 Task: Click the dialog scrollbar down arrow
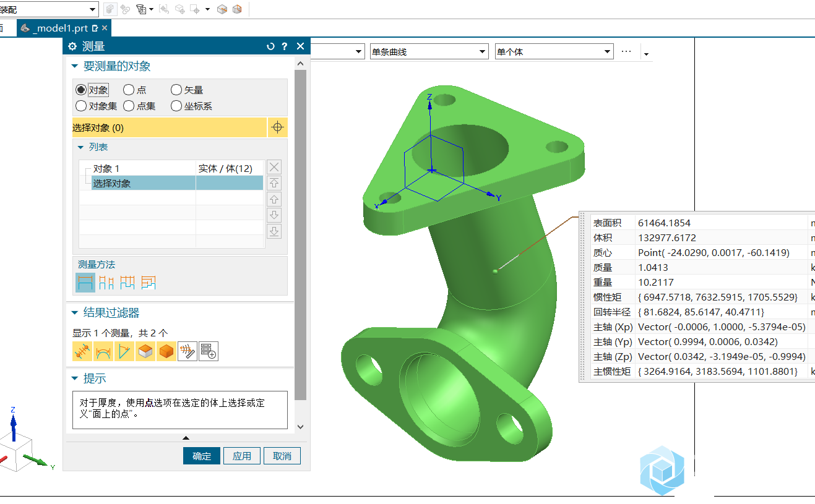coord(301,427)
